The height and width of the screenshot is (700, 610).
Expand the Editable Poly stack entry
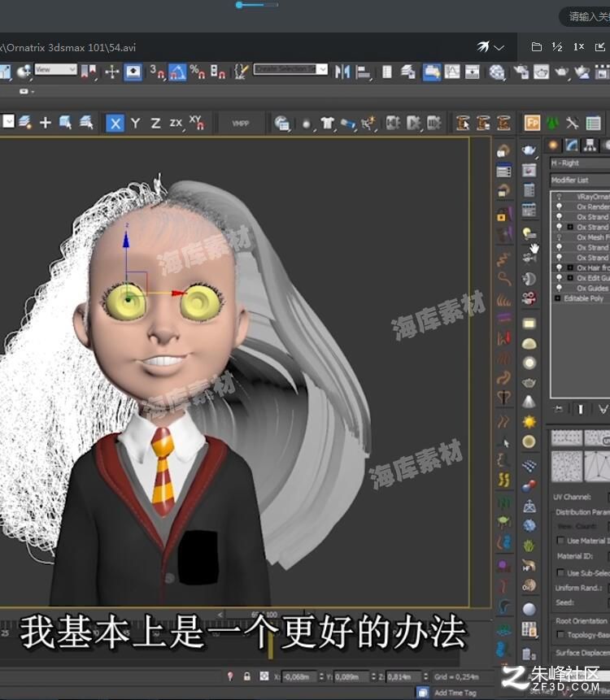tap(557, 298)
